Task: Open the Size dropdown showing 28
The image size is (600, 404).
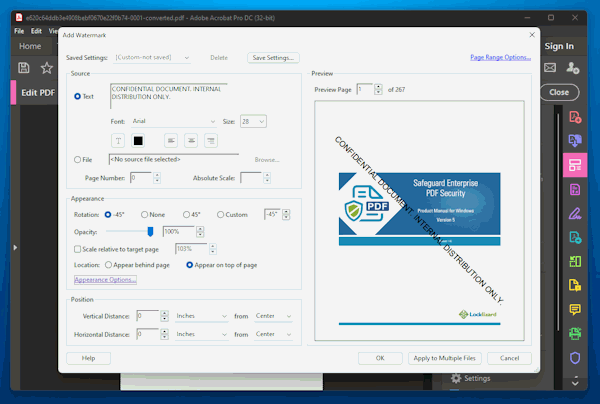Action: click(253, 121)
